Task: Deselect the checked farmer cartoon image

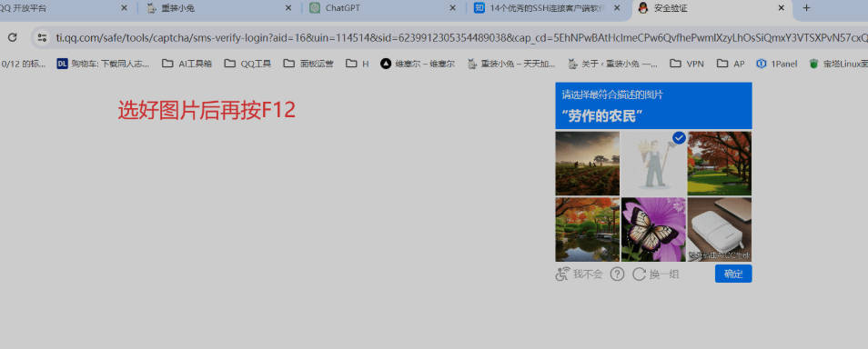Action: (x=653, y=164)
